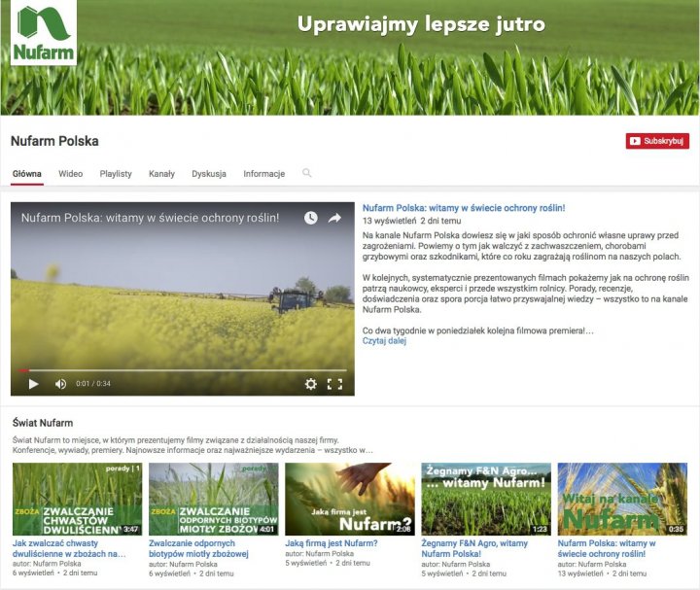Open the Dyskusja tab
Image resolution: width=700 pixels, height=590 pixels.
coord(209,174)
